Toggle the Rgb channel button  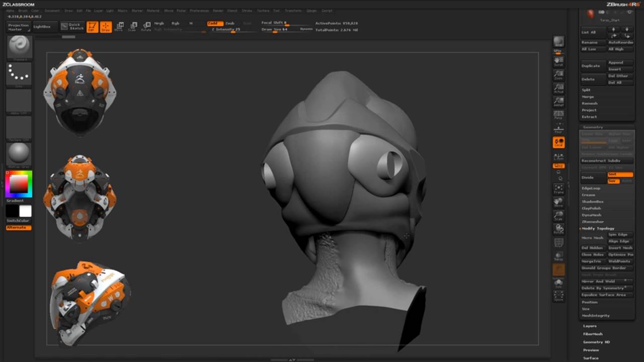pos(176,23)
